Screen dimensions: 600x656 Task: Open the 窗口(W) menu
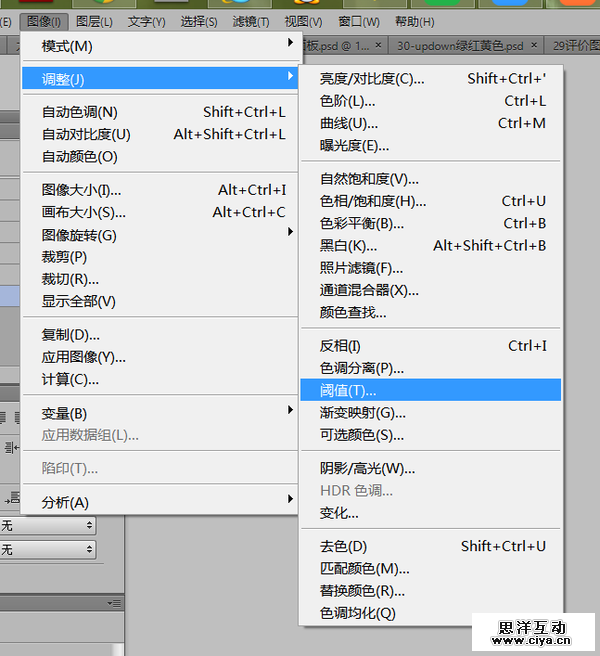point(359,21)
